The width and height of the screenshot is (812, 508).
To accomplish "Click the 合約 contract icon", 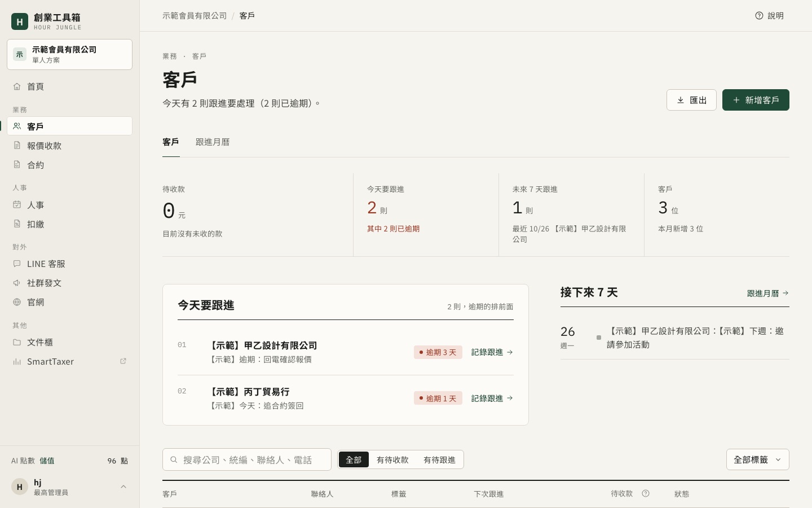I will coord(17,165).
